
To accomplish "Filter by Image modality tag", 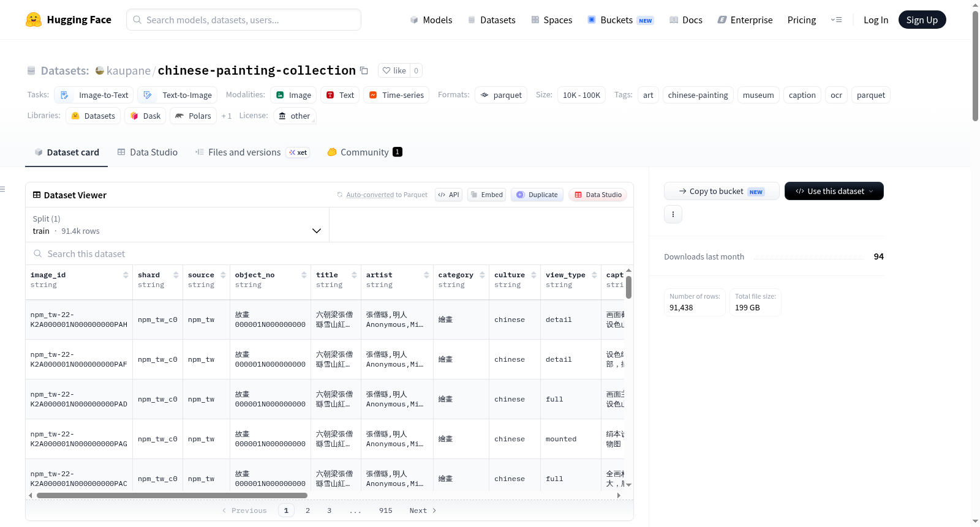I will pos(293,95).
